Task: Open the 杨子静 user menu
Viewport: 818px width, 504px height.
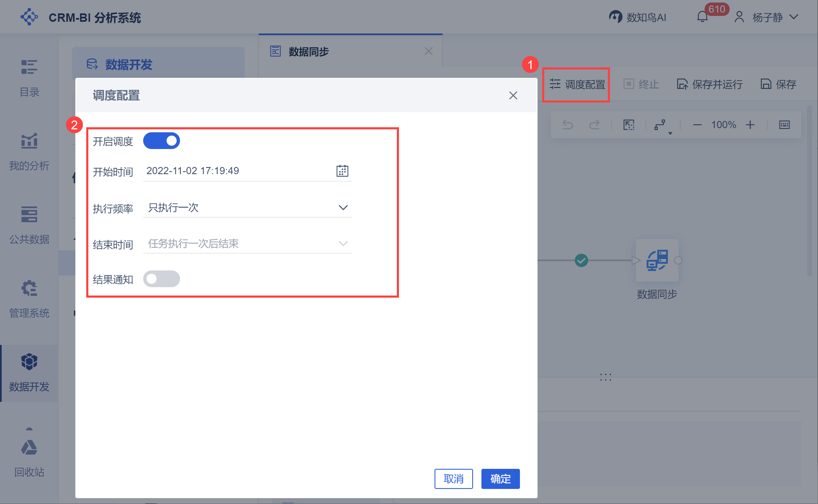Action: tap(767, 17)
